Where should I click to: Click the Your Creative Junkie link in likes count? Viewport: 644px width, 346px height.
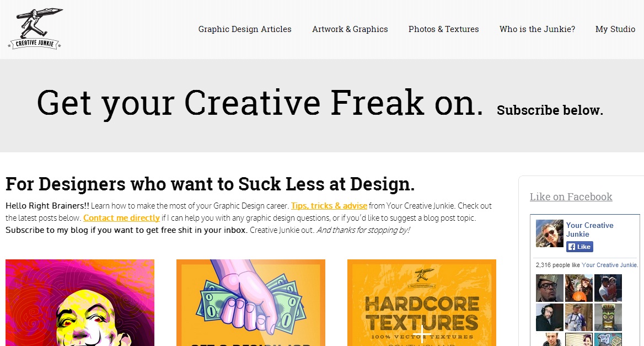(609, 265)
